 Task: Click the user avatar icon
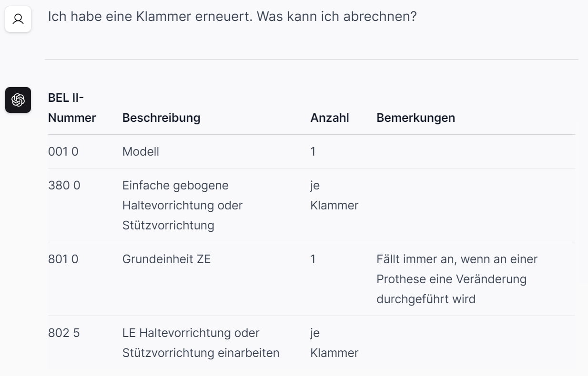click(x=18, y=20)
